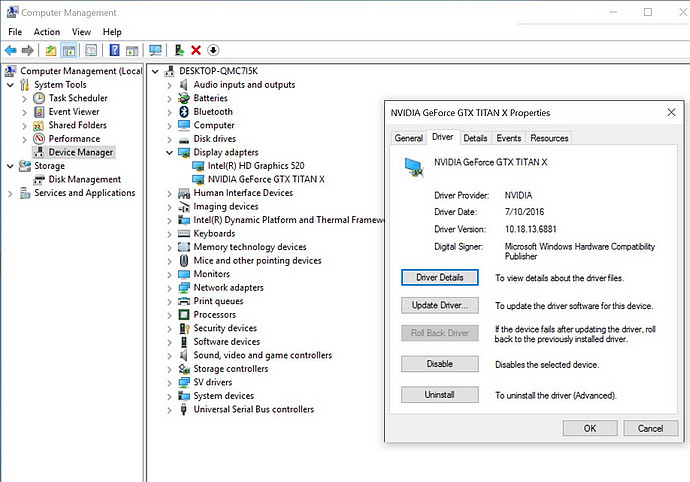690x482 pixels.
Task: Click the Back arrow toolbar icon
Action: tap(11, 51)
